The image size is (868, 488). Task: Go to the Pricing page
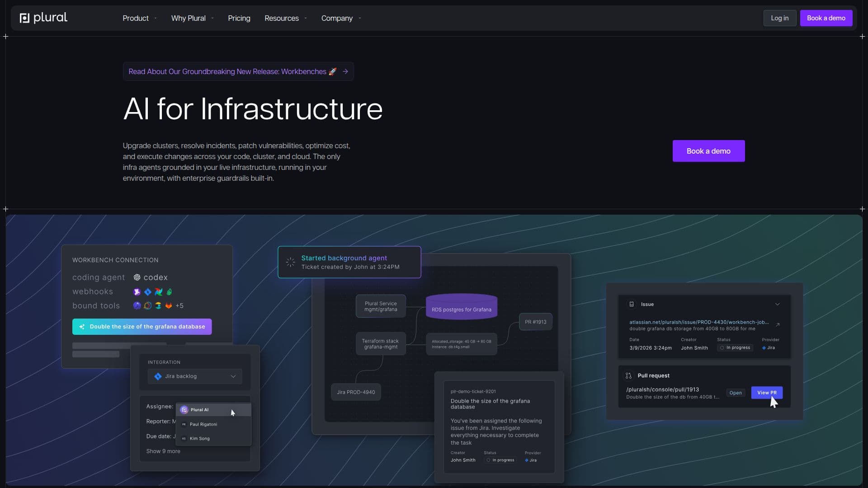(239, 18)
